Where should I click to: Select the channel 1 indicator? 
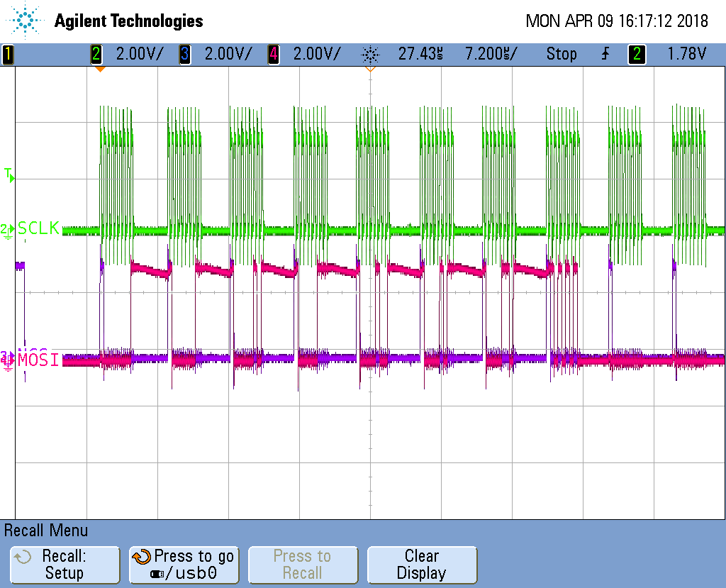[8, 54]
